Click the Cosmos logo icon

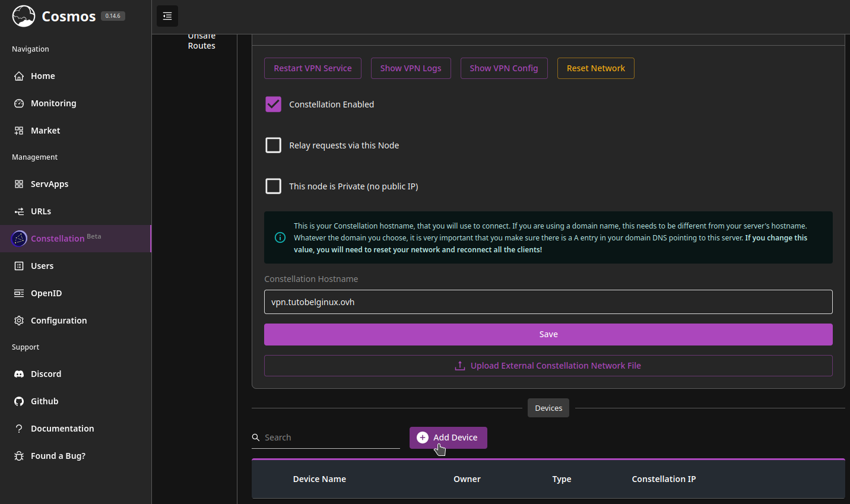(x=24, y=16)
